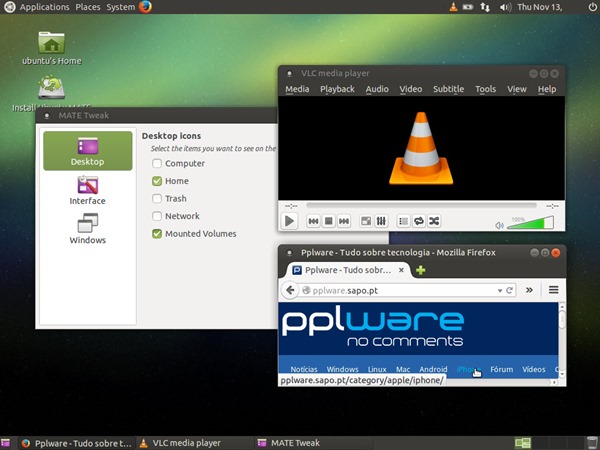
Task: Close the Pplware Firefox tab
Action: (x=401, y=270)
